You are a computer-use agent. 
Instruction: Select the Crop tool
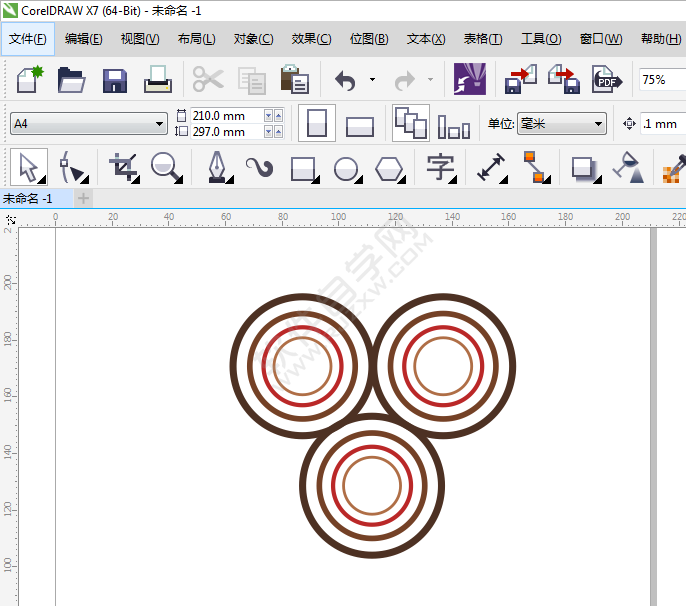pyautogui.click(x=124, y=168)
